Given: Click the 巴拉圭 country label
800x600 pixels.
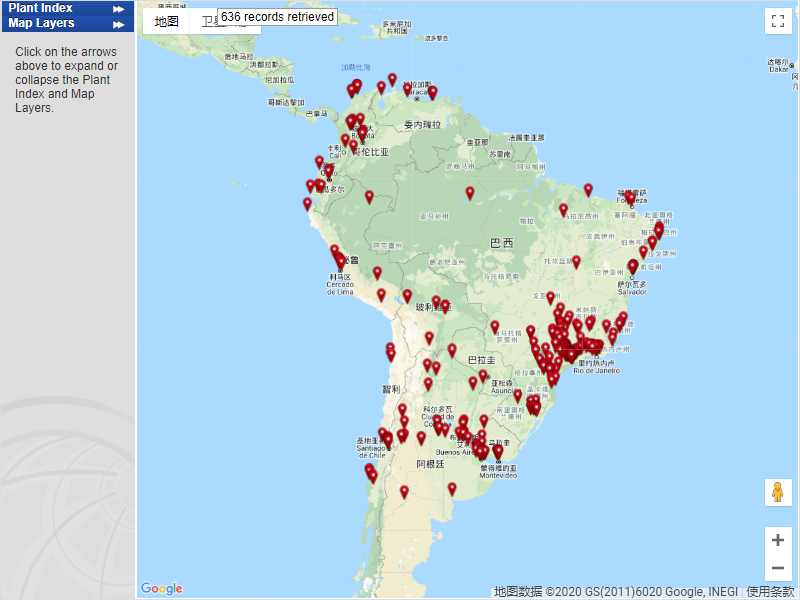Looking at the screenshot, I should point(482,360).
